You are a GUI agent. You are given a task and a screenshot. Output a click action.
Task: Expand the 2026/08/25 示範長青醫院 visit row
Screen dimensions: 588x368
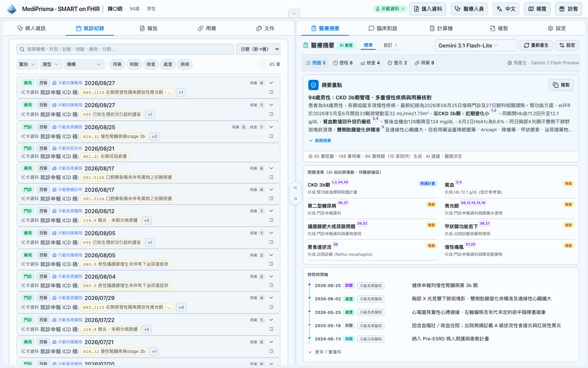(x=271, y=127)
